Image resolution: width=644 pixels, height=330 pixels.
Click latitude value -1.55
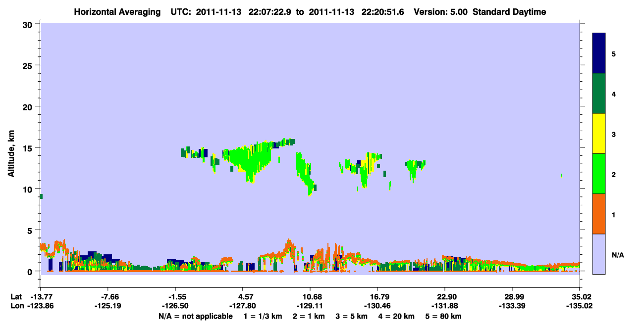tap(174, 297)
